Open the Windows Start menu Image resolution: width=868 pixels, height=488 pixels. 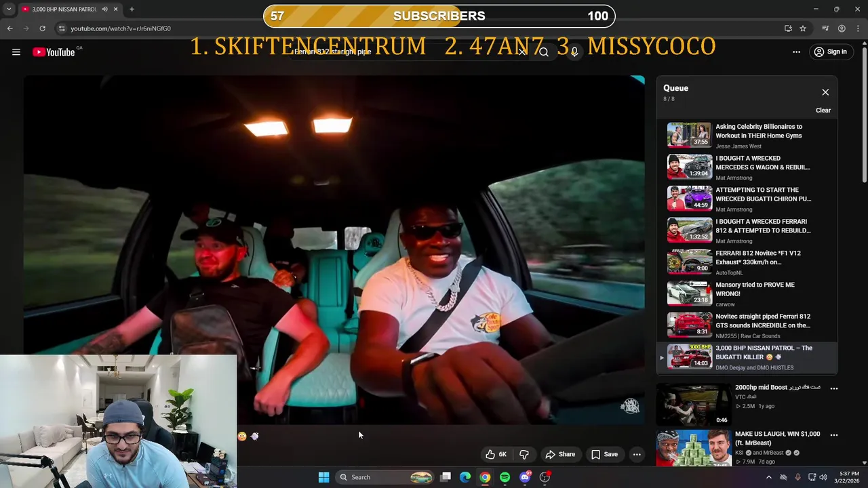pos(323,477)
